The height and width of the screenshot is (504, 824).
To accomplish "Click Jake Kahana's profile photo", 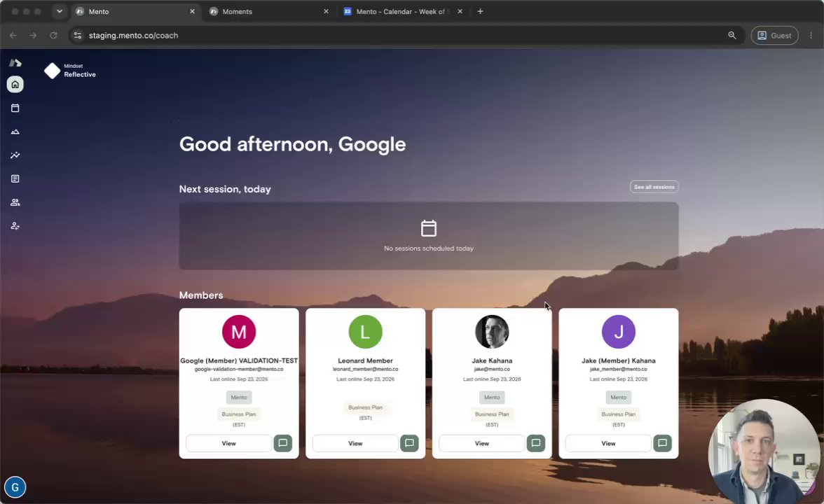I will [492, 332].
